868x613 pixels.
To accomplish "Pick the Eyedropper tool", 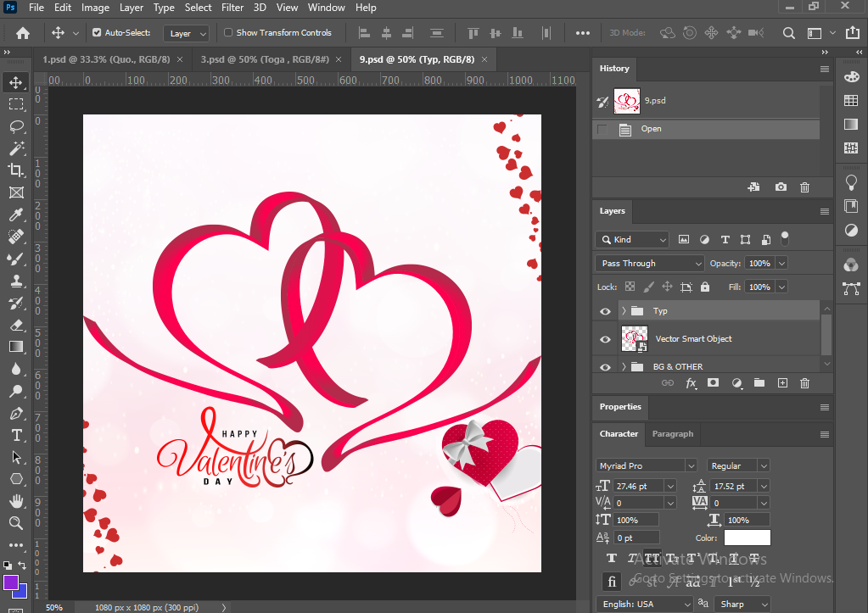I will (16, 215).
